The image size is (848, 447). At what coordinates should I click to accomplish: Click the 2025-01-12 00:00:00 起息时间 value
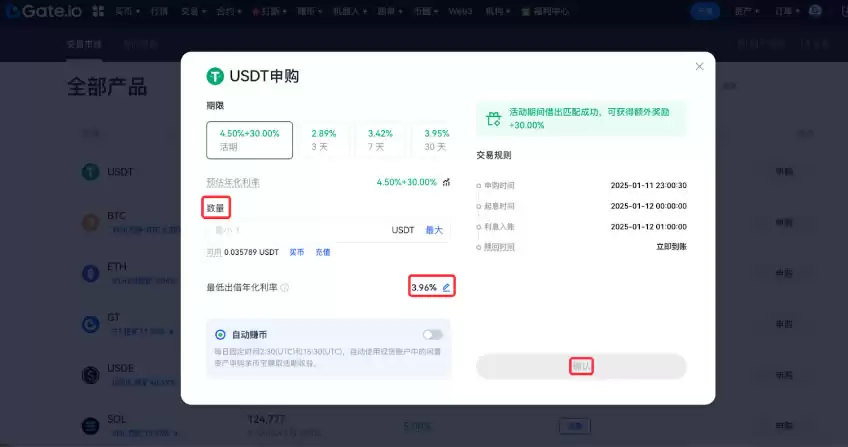point(648,206)
